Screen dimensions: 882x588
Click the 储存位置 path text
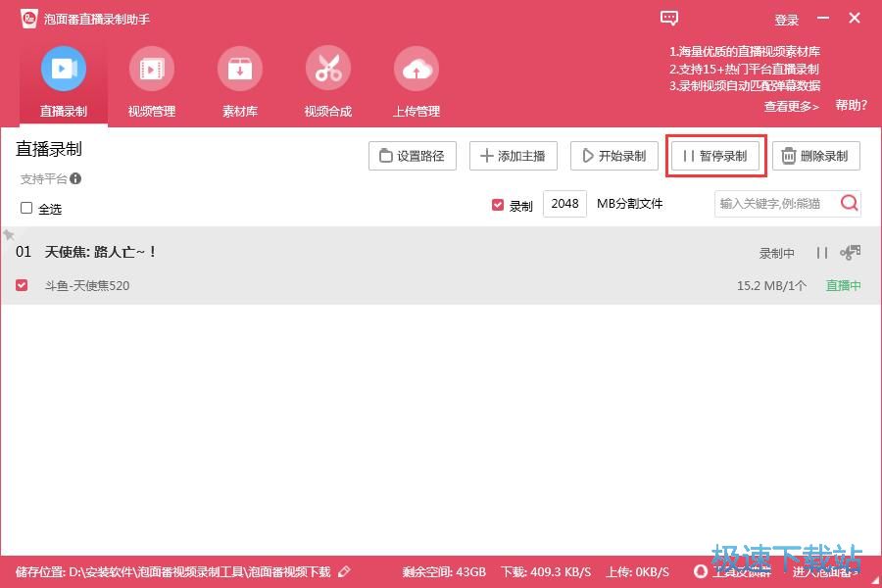click(x=173, y=572)
